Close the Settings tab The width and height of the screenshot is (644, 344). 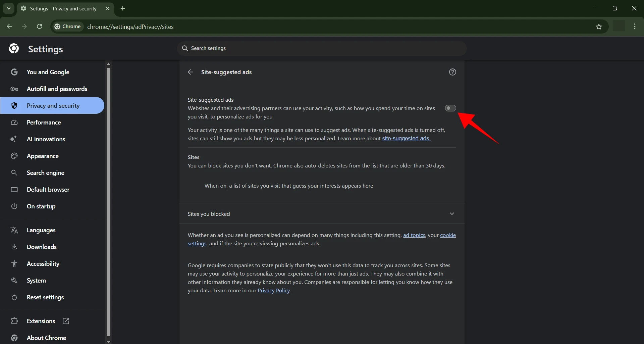pyautogui.click(x=107, y=8)
